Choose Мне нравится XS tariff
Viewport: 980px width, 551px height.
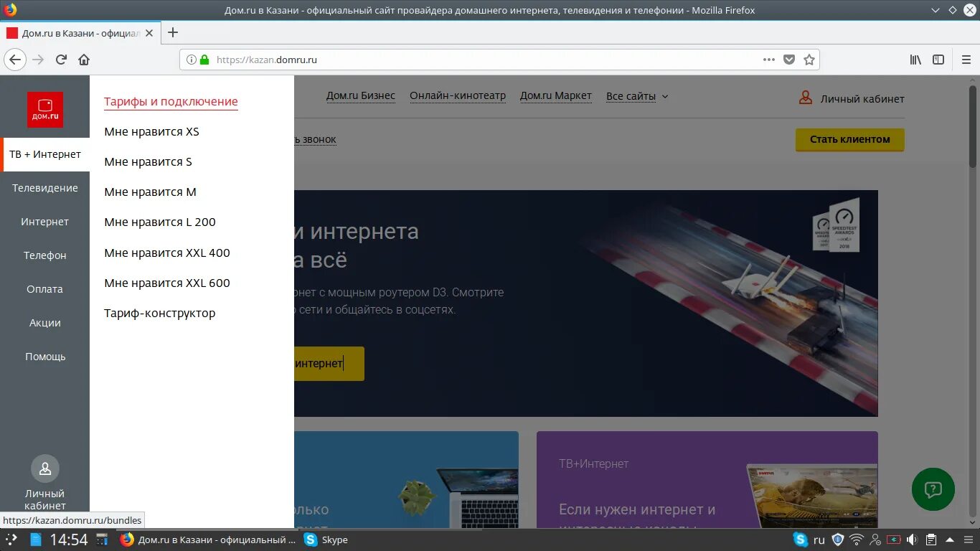click(x=151, y=132)
